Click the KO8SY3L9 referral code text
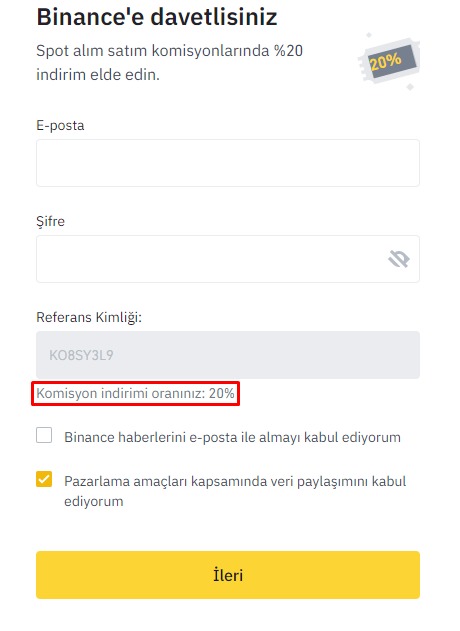The height and width of the screenshot is (631, 460). (81, 355)
